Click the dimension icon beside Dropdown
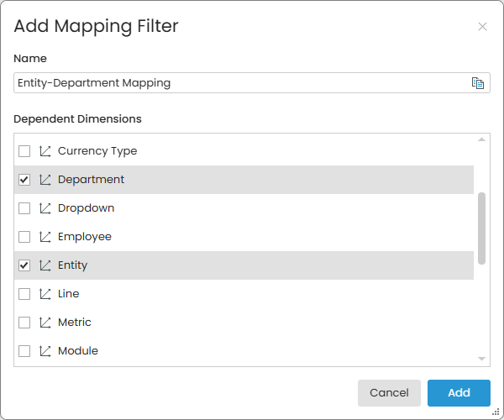Image resolution: width=504 pixels, height=420 pixels. (45, 208)
